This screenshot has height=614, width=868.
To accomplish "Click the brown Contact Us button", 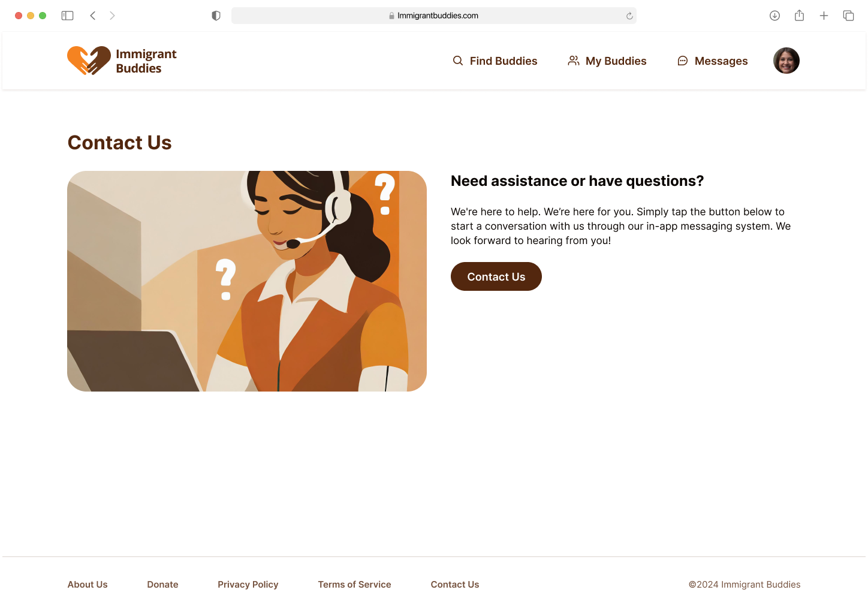I will [x=496, y=276].
